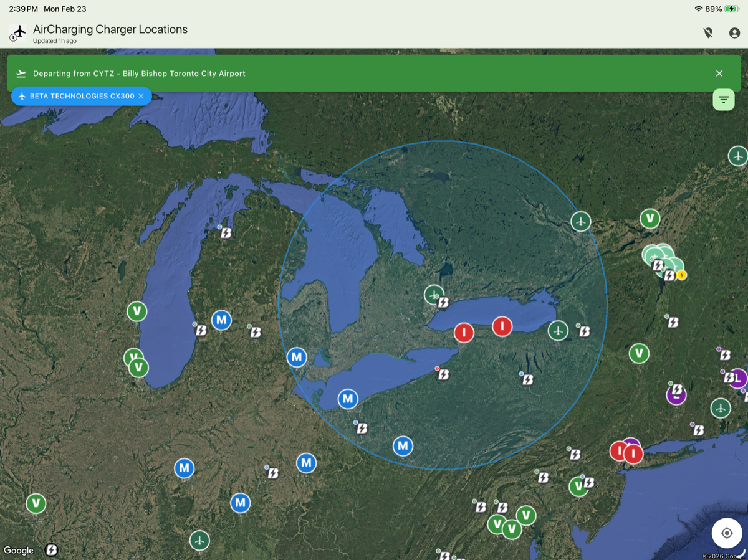
Task: Tap the blue M marker inside range circle's southern edge
Action: point(403,446)
